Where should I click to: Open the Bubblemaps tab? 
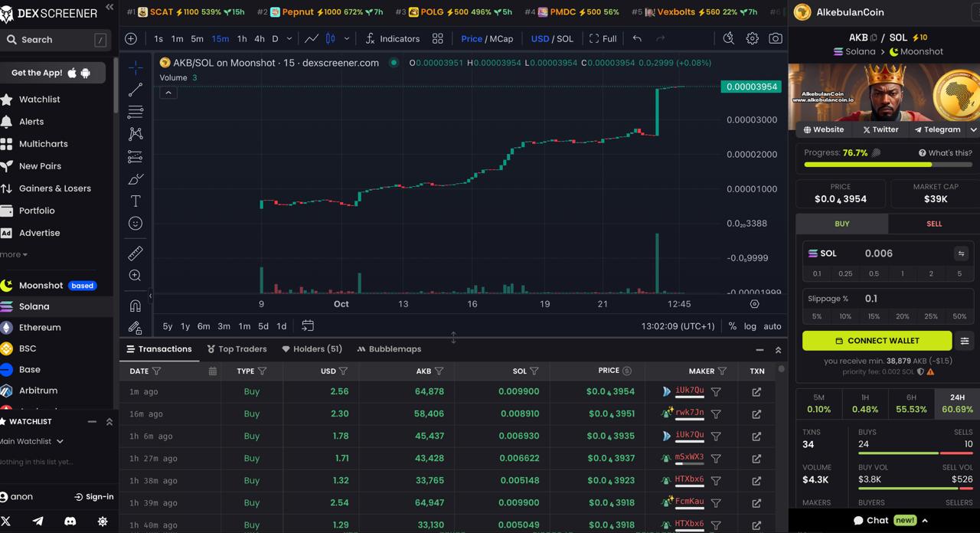pos(389,349)
